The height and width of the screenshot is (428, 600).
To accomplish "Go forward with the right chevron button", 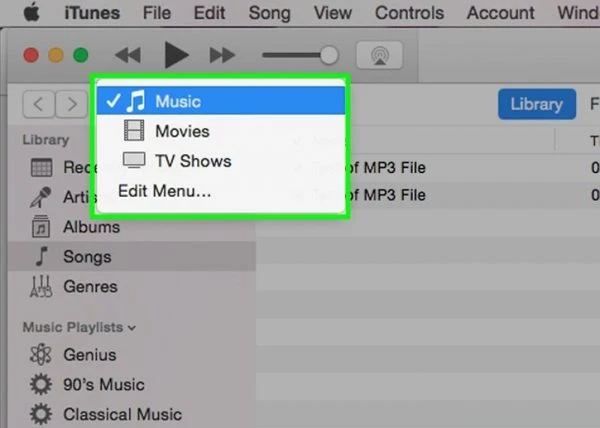I will click(72, 104).
